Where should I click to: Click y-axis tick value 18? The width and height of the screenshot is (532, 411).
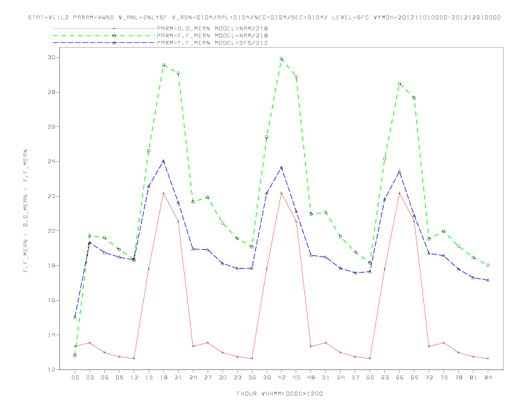[x=51, y=265]
